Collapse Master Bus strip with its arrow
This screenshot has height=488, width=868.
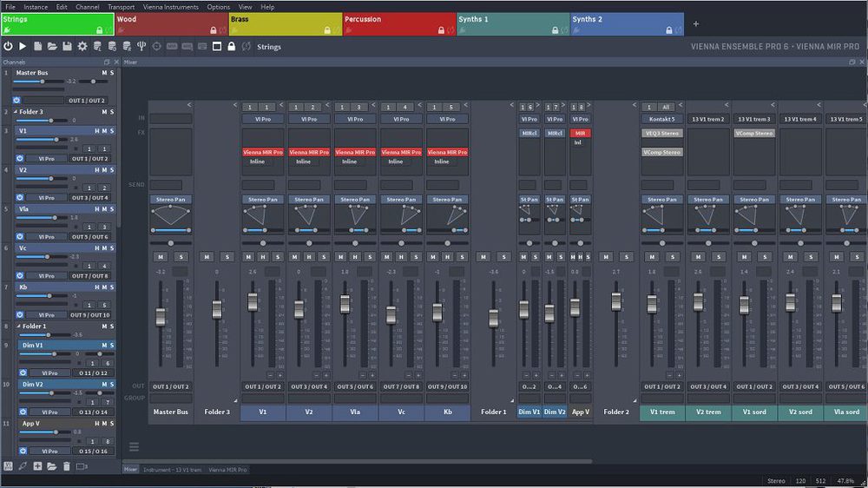point(188,105)
